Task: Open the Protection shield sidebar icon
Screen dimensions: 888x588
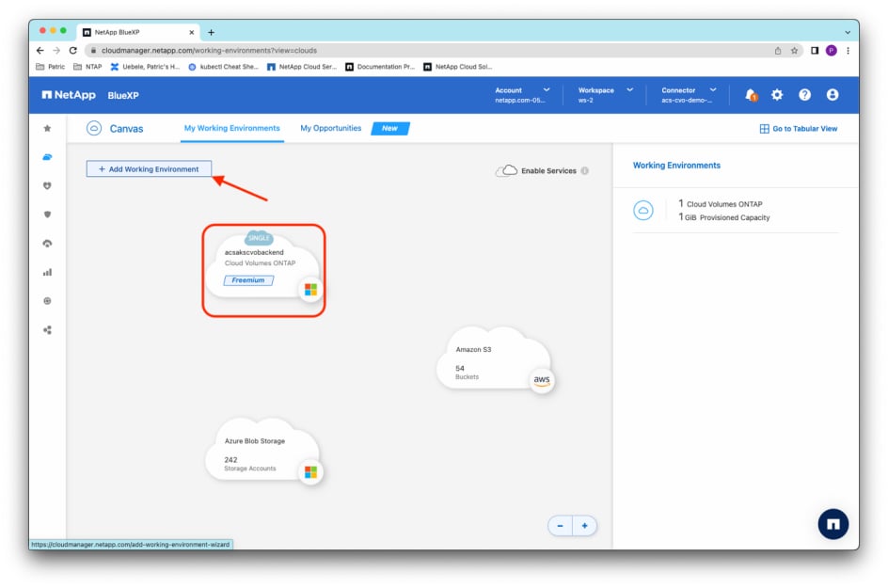Action: point(48,215)
